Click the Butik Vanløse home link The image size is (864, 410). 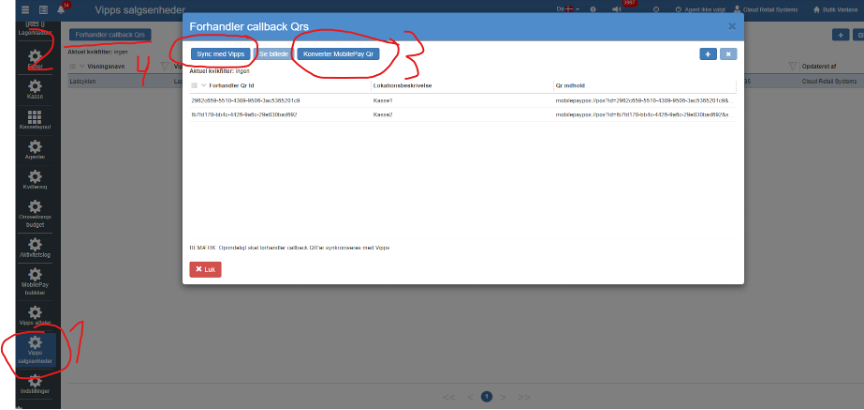835,10
